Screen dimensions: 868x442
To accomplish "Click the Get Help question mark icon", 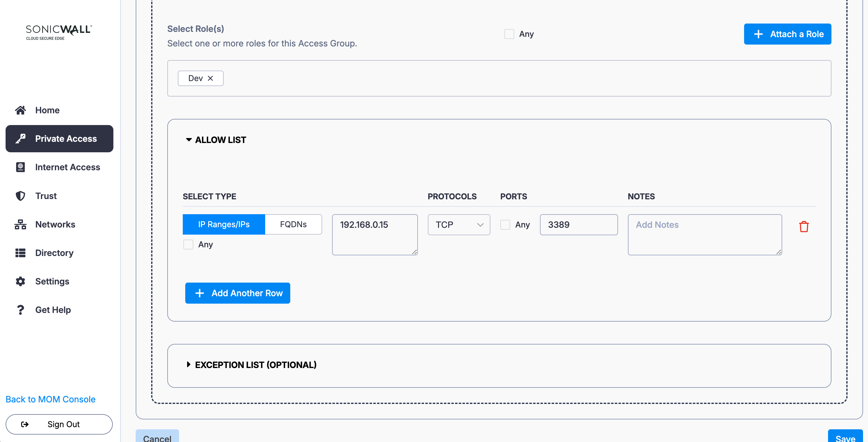I will tap(20, 310).
